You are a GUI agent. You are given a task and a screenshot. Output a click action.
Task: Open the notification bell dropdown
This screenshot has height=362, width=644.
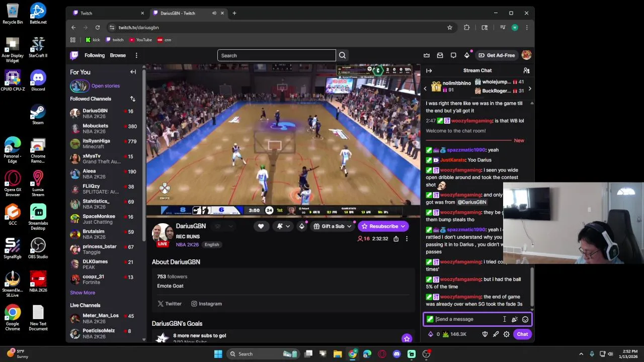pos(283,226)
